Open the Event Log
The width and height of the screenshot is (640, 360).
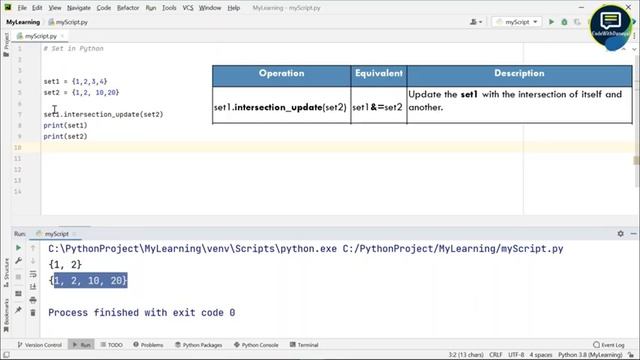tap(609, 345)
